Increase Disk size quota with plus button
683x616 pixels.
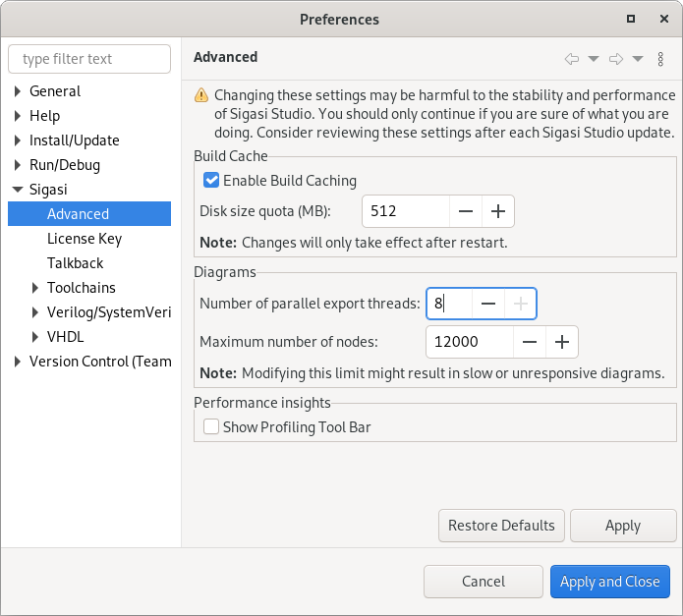pyautogui.click(x=498, y=211)
